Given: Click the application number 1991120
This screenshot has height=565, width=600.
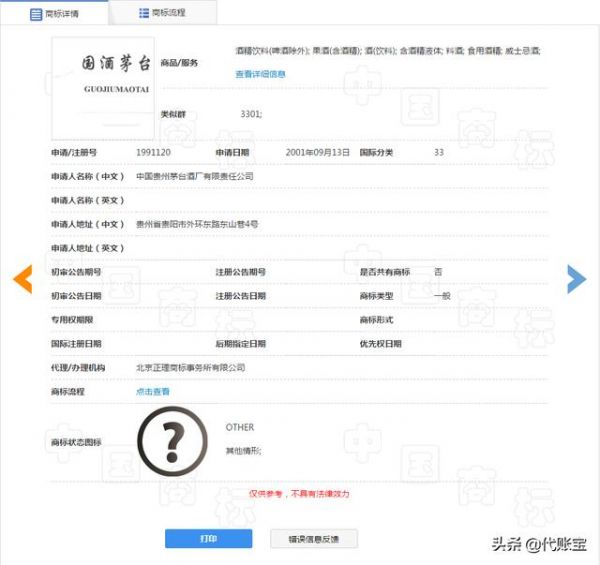Looking at the screenshot, I should (153, 152).
